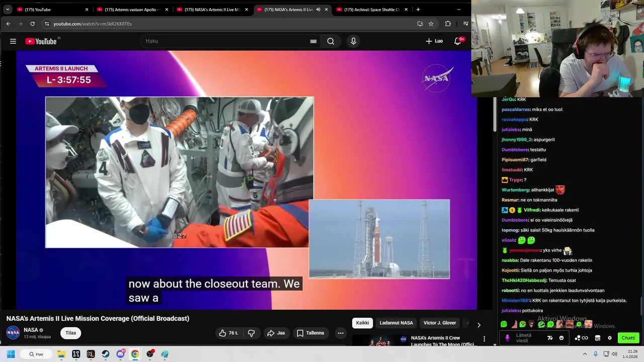Expand the Chrome tab search dropdown arrow
The height and width of the screenshot is (362, 644).
[8, 10]
